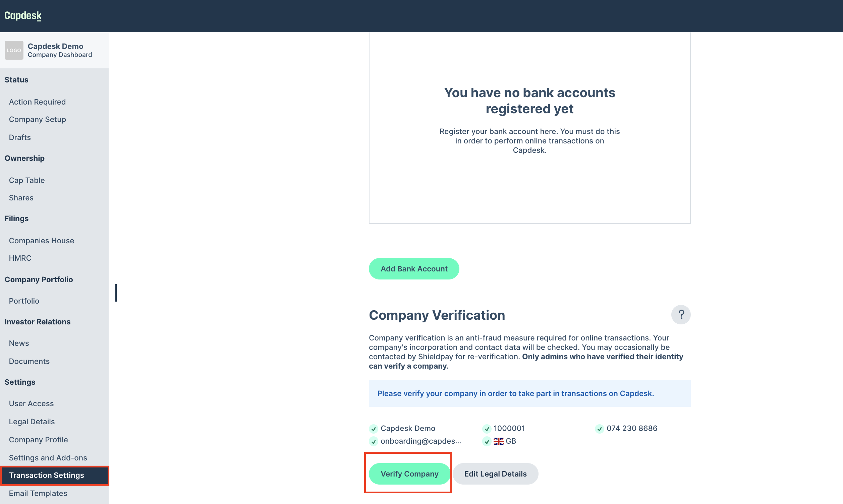Click the Verify Company button
This screenshot has width=843, height=504.
point(409,474)
